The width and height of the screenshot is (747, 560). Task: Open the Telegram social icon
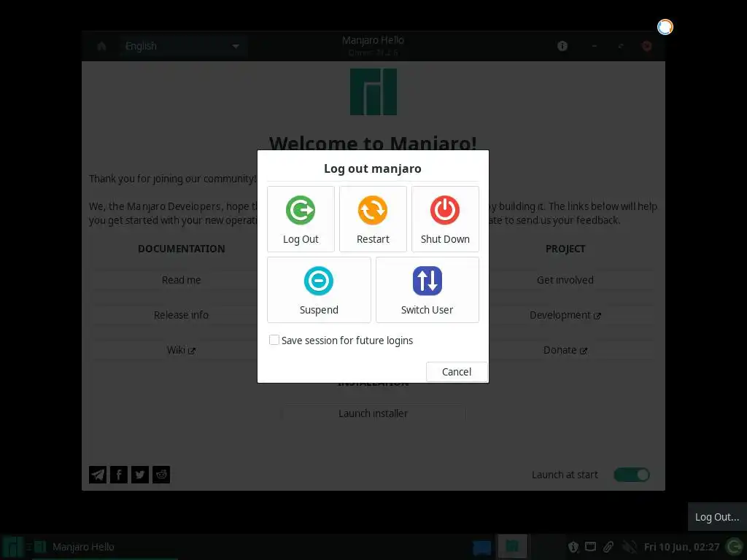point(98,475)
